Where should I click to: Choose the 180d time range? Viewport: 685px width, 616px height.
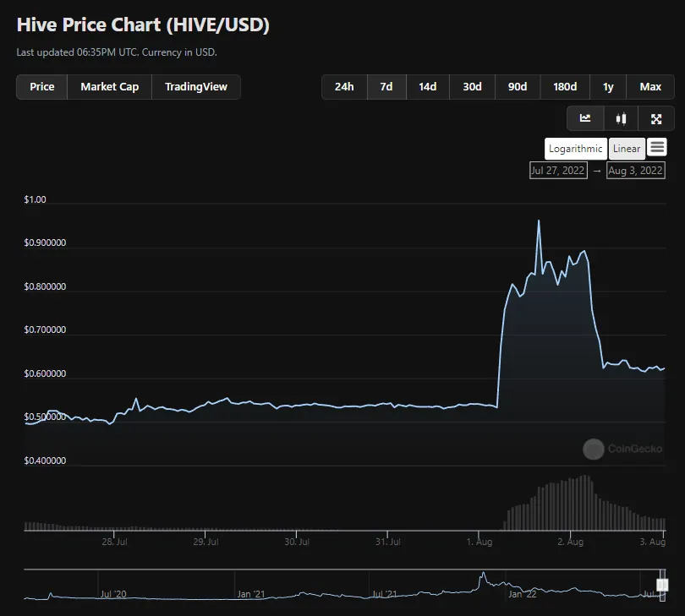[565, 87]
